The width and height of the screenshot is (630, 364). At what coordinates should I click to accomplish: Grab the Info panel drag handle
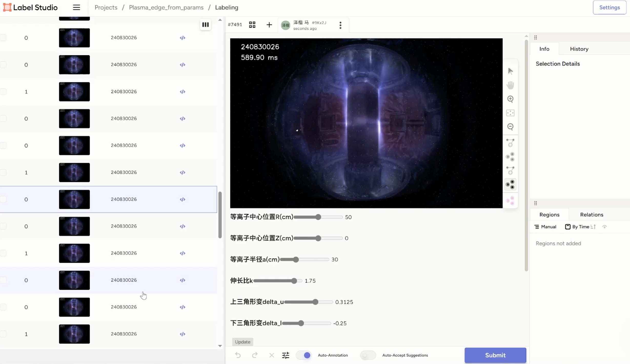[x=535, y=38]
